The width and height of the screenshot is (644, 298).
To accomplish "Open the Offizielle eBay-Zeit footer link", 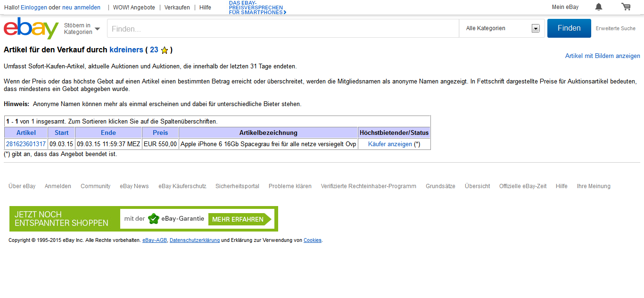I will coord(523,186).
